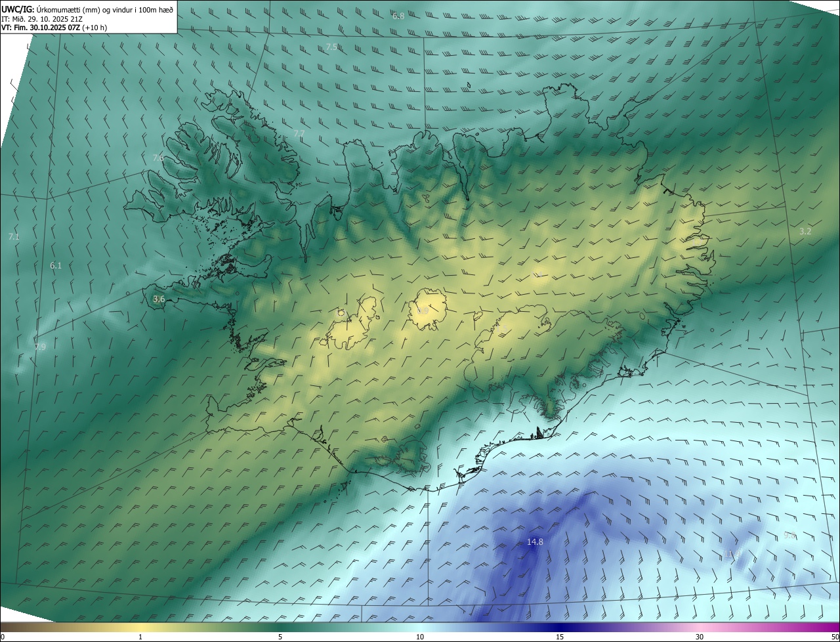Click the 7.6 value label by the Westfjords
This screenshot has width=840, height=642.
[158, 158]
